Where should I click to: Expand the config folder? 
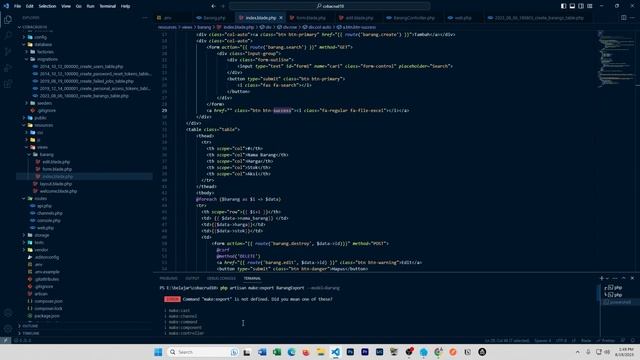(x=40, y=37)
